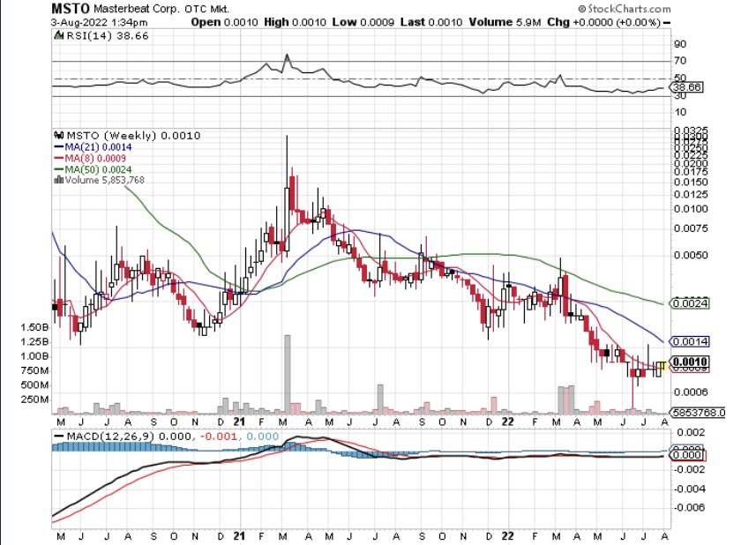Click the tallest grey volume bar of March 2021
This screenshot has height=545, width=756.
click(288, 375)
